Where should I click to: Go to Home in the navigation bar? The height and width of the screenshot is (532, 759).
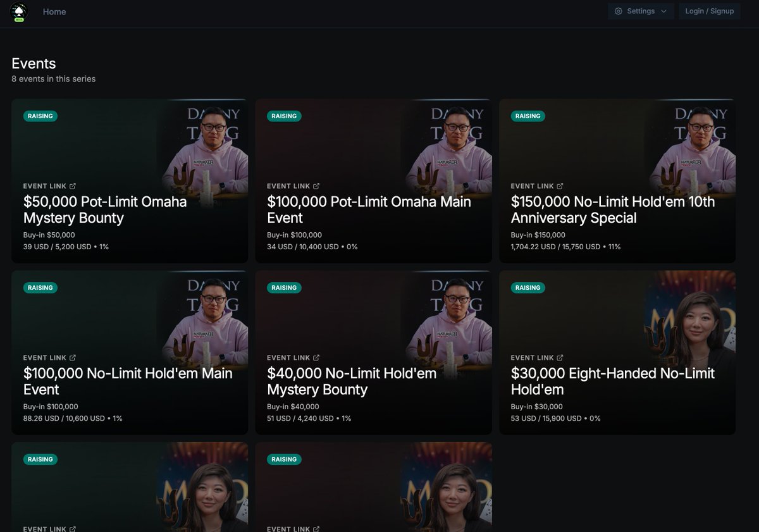coord(54,11)
